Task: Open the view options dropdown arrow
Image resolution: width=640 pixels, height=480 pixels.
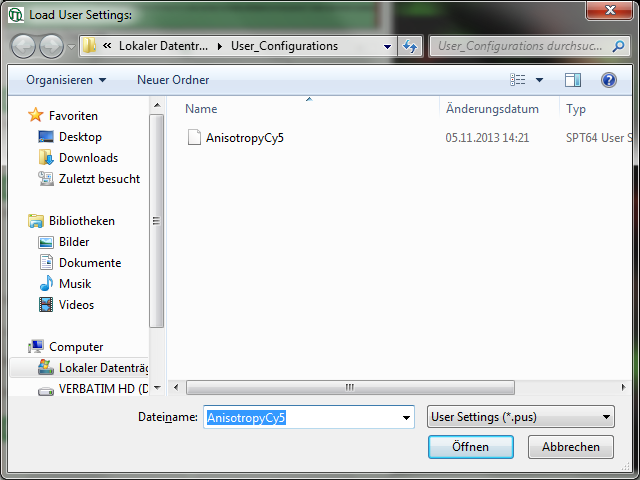Action: [539, 80]
